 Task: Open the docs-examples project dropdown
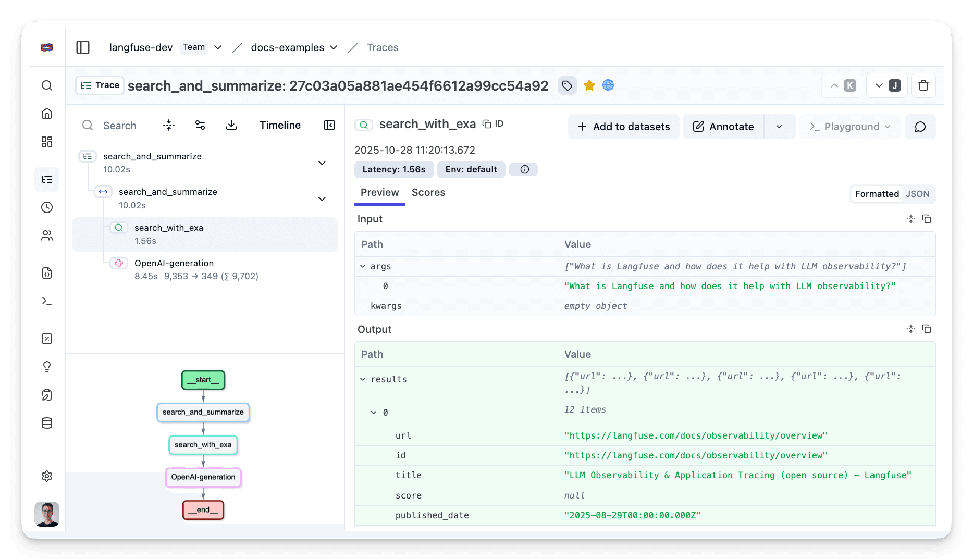click(x=334, y=47)
